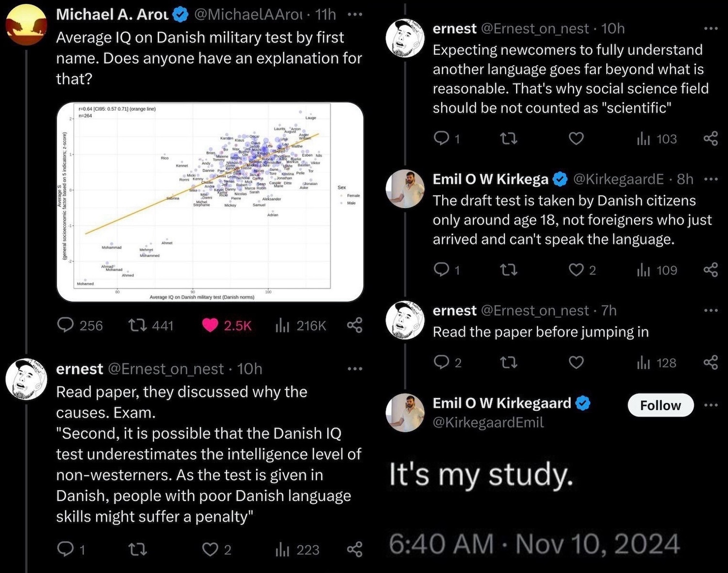
Task: Follow Emil O W Kirkegaard
Action: coord(660,405)
